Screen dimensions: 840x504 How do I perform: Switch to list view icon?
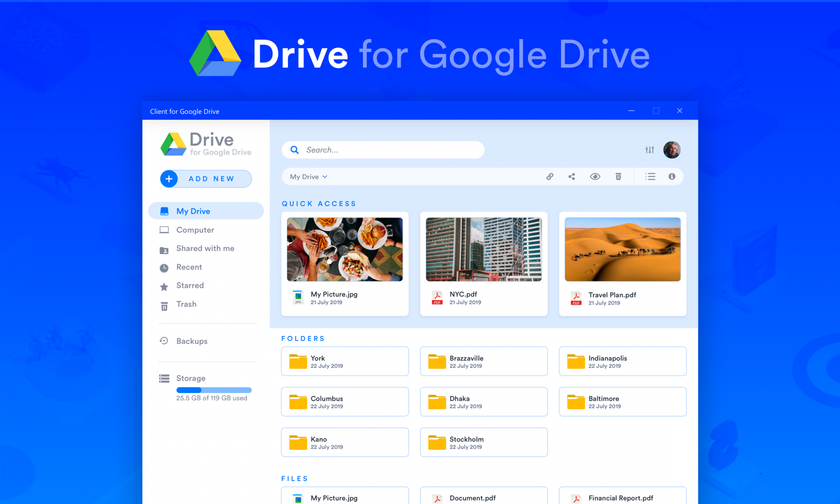tap(650, 177)
